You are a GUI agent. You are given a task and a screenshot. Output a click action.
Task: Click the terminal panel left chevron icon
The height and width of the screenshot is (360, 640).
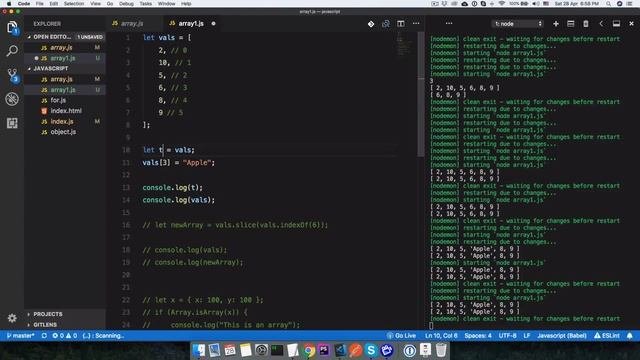[601, 24]
